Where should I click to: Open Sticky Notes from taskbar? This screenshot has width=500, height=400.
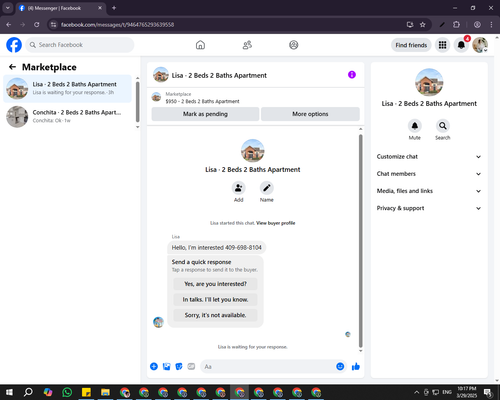[86, 392]
